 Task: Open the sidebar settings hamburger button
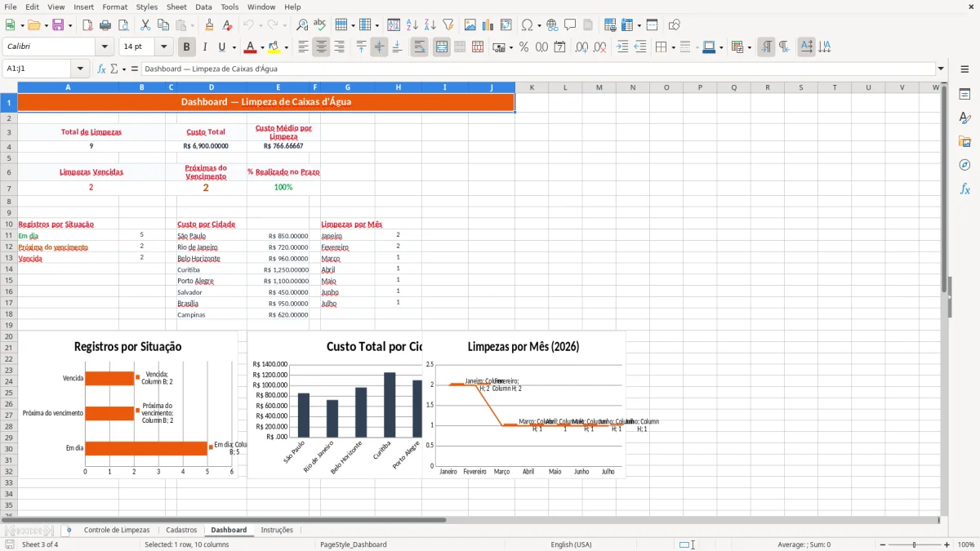click(964, 69)
